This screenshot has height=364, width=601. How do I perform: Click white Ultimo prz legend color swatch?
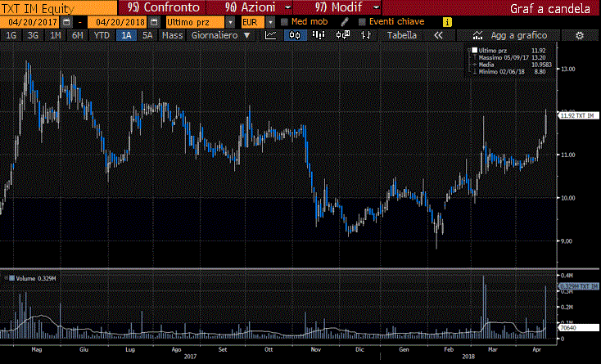[x=475, y=50]
